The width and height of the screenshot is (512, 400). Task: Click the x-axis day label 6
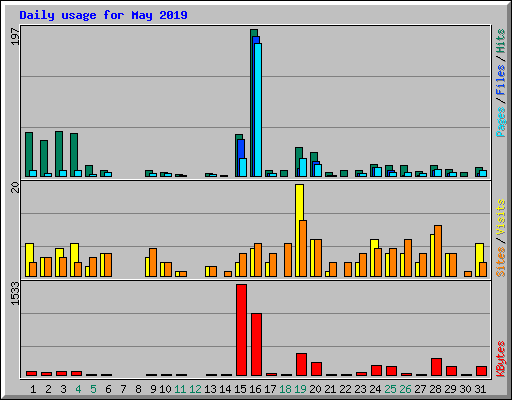(108, 389)
